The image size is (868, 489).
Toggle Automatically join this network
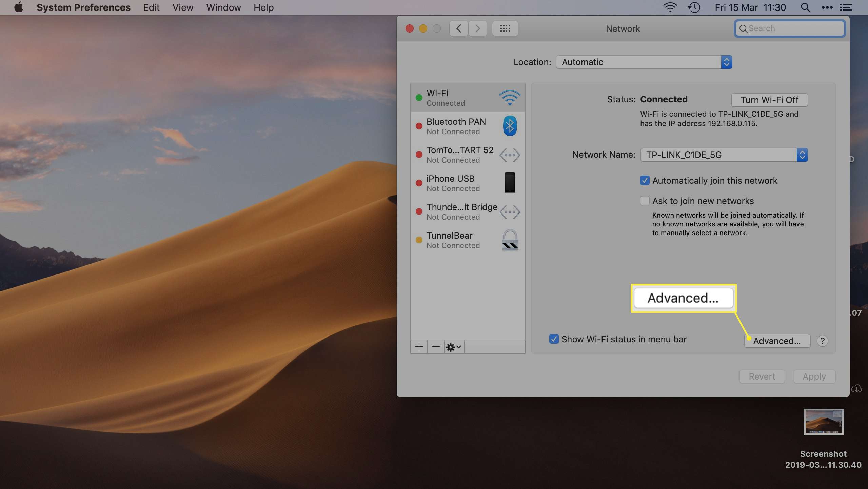pyautogui.click(x=645, y=180)
